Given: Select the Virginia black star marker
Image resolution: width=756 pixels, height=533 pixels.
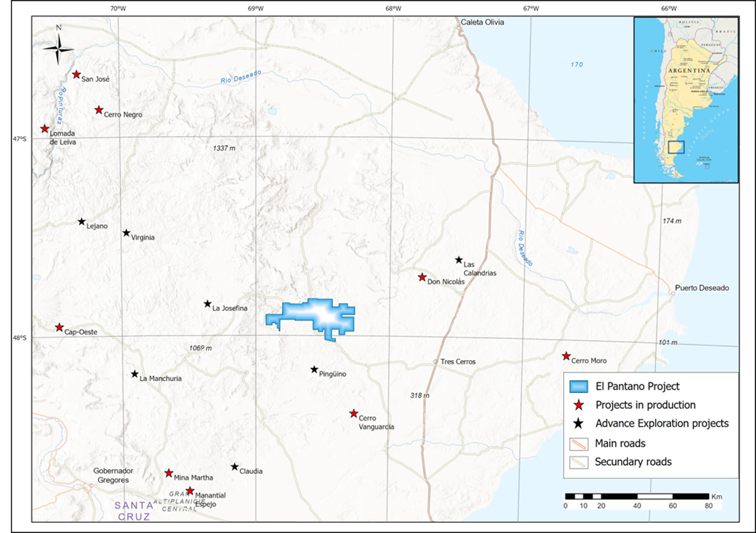Looking at the screenshot, I should point(126,233).
